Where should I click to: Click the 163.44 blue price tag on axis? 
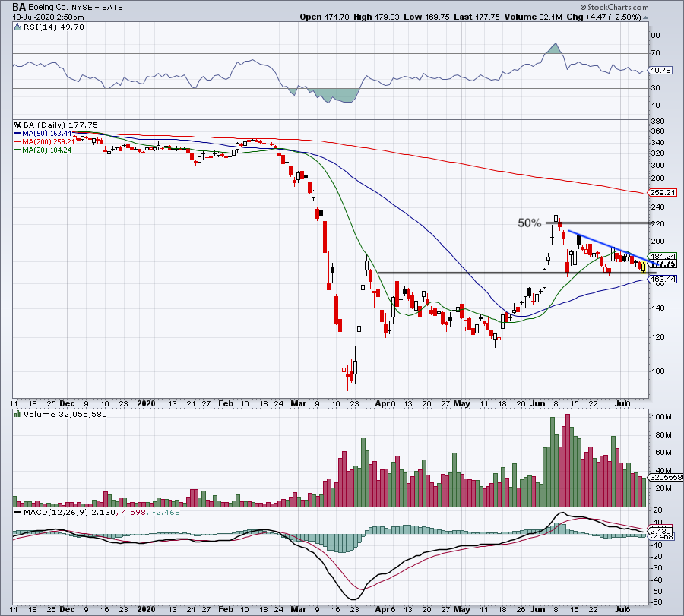click(663, 279)
